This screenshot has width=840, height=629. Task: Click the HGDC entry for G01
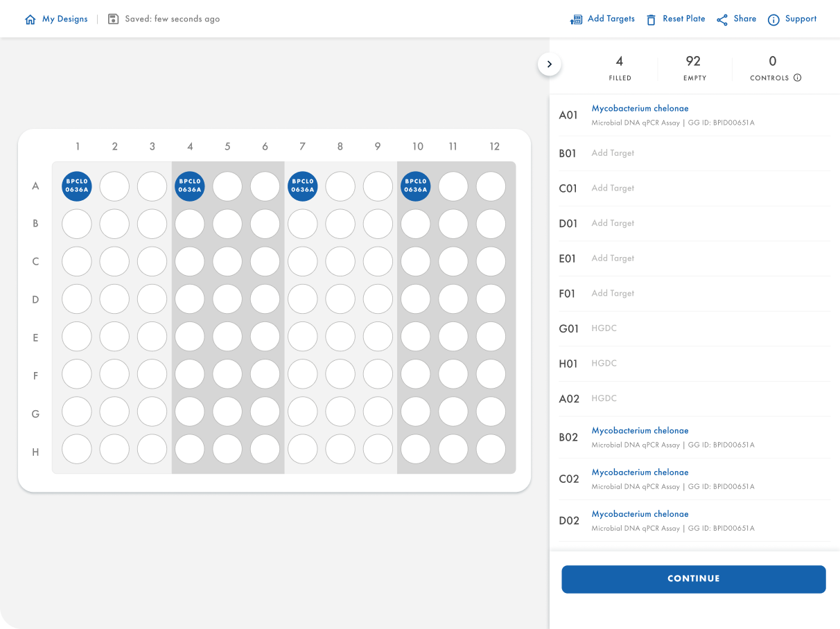[604, 328]
